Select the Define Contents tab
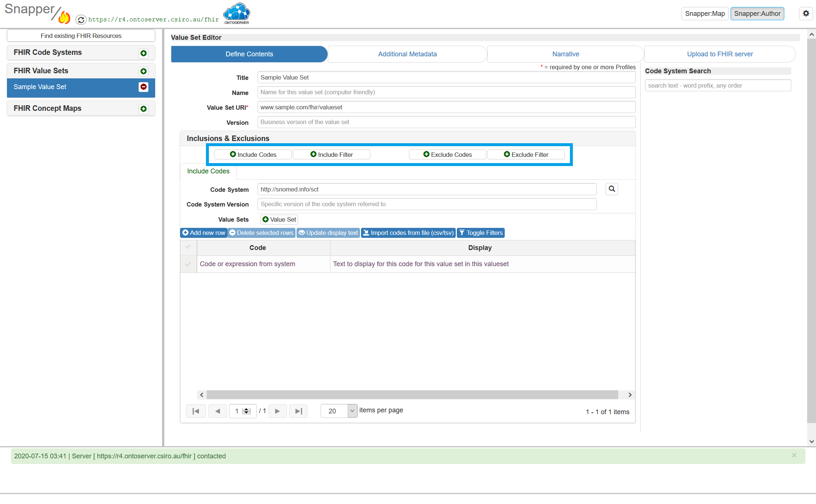 coord(249,54)
